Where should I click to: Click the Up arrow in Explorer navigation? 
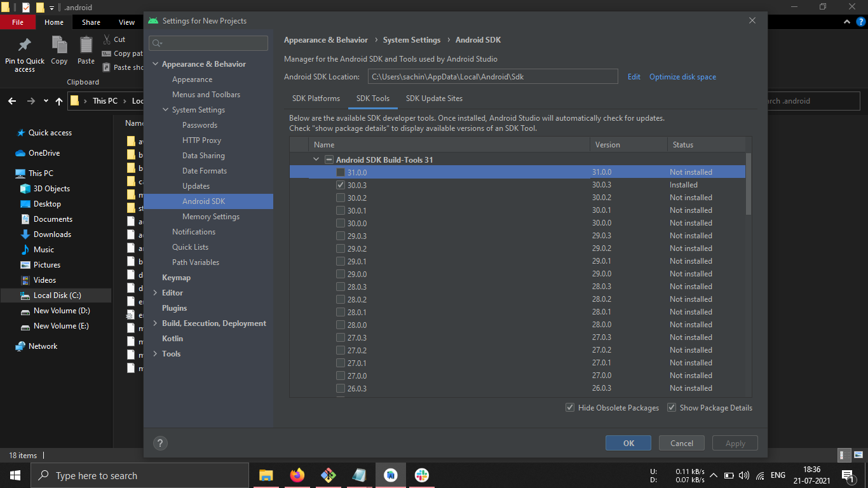tap(59, 101)
